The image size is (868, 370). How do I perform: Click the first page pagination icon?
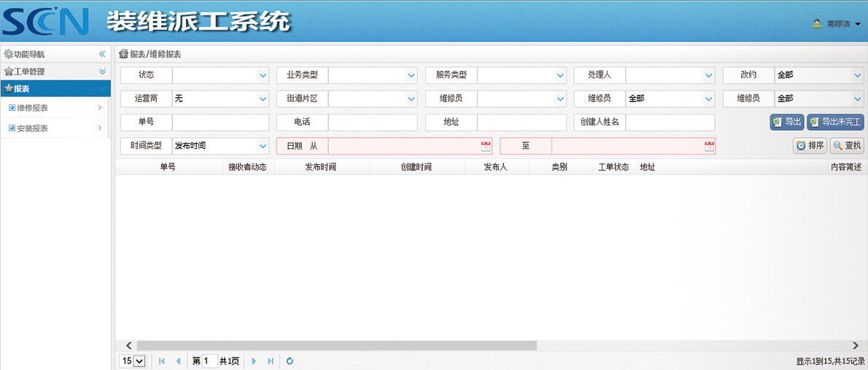click(162, 361)
